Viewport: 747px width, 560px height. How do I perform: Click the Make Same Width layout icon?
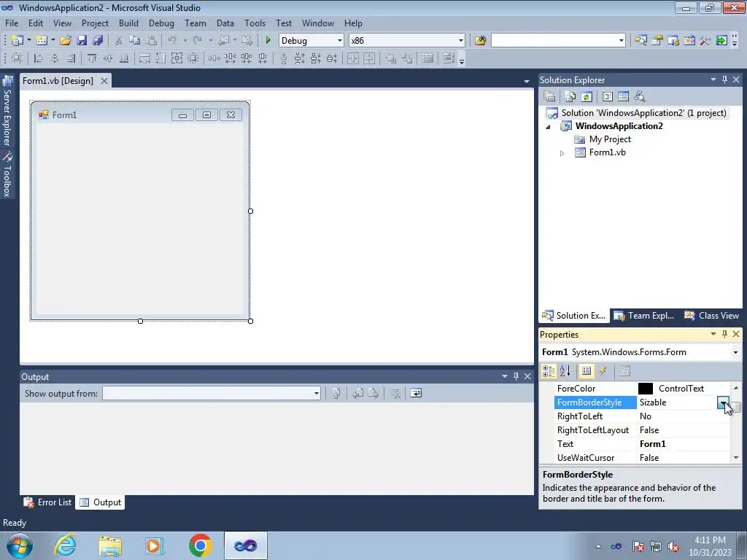144,58
